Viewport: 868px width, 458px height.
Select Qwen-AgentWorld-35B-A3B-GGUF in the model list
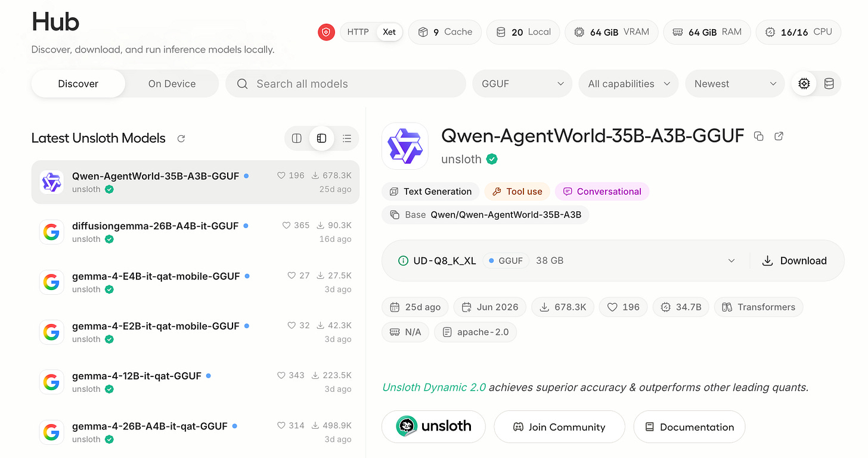[x=196, y=182]
